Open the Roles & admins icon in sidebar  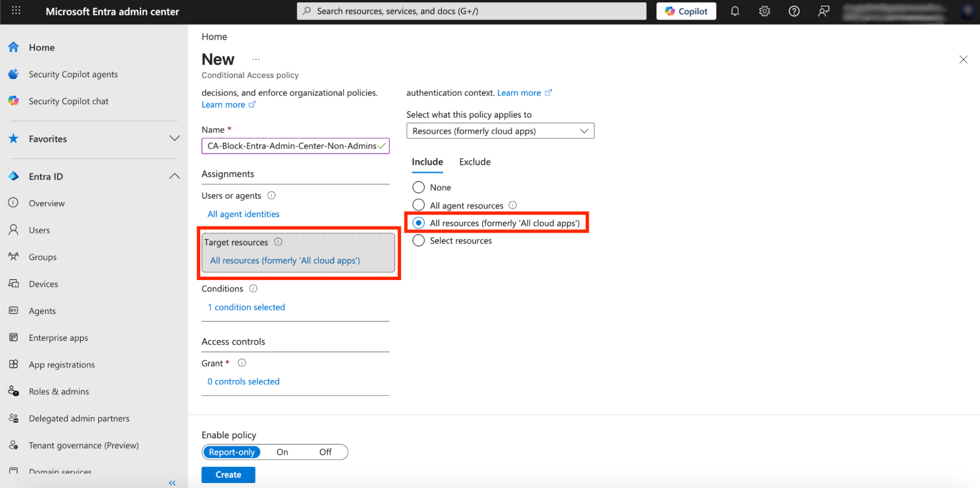tap(14, 391)
